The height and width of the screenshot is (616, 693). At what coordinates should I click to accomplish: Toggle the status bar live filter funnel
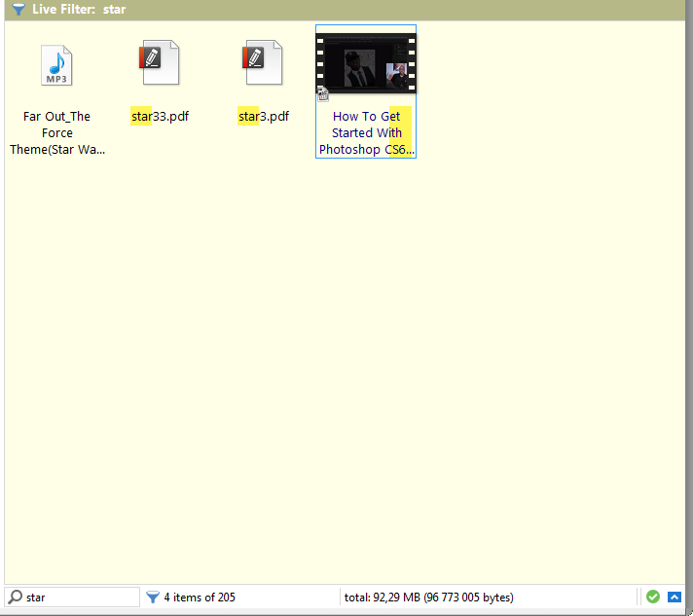(153, 597)
